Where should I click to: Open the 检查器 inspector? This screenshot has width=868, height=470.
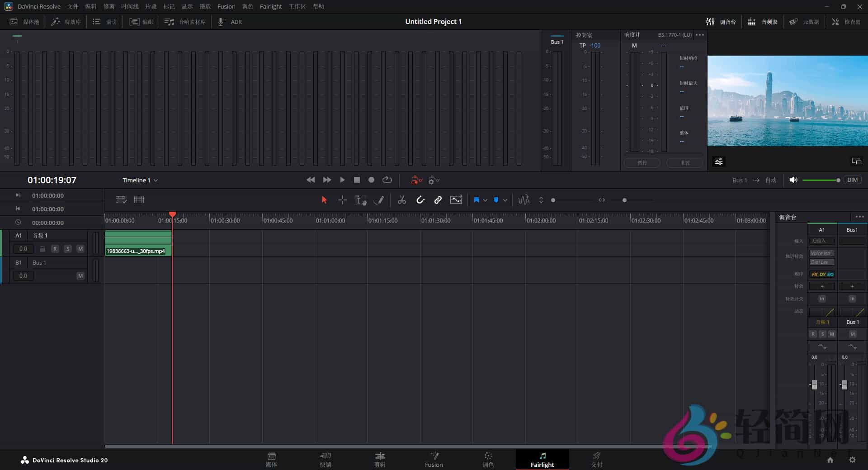tap(846, 21)
